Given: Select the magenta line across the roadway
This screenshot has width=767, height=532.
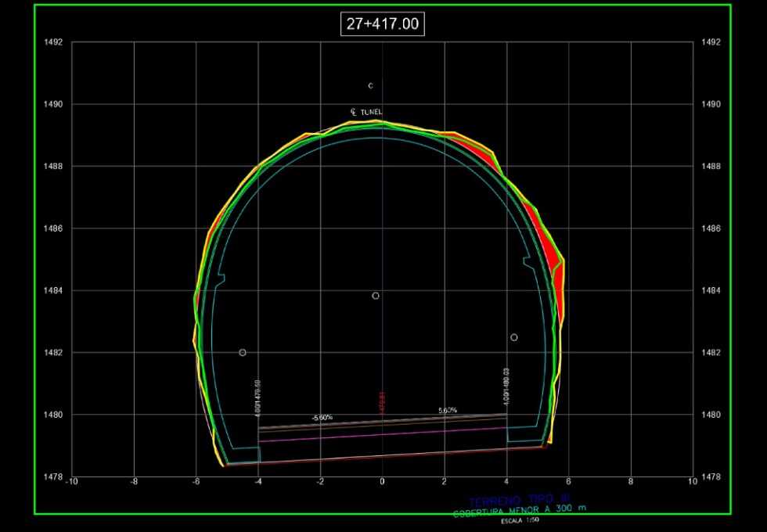Looking at the screenshot, I should [x=383, y=436].
